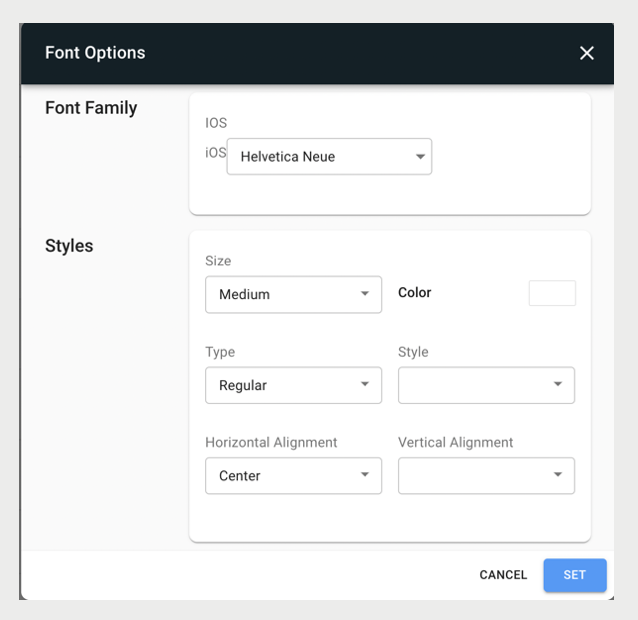Click the Style field label
This screenshot has width=638, height=620.
tap(413, 352)
